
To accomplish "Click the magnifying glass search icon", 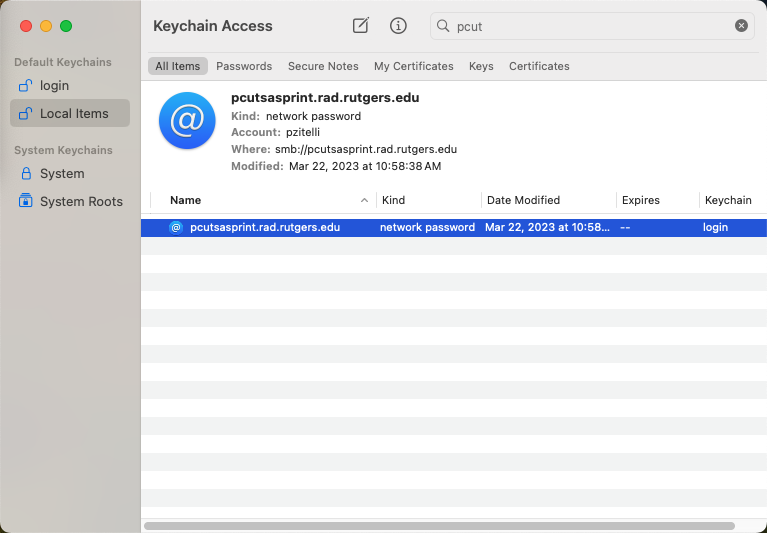I will 443,25.
